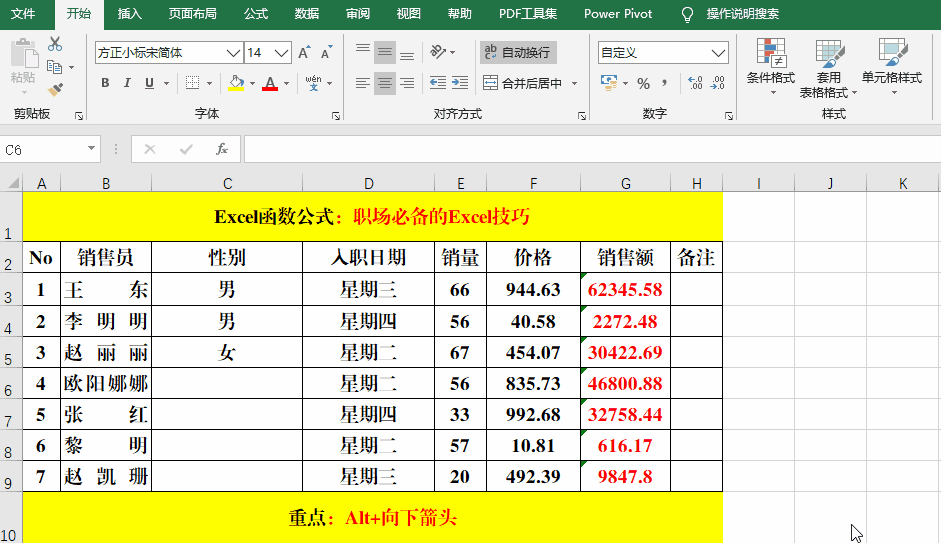
Task: Click the Select All corner triangle
Action: 12,183
